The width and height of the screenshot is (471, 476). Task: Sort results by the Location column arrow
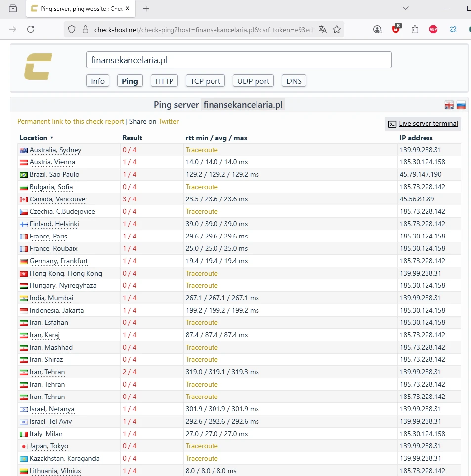(51, 138)
